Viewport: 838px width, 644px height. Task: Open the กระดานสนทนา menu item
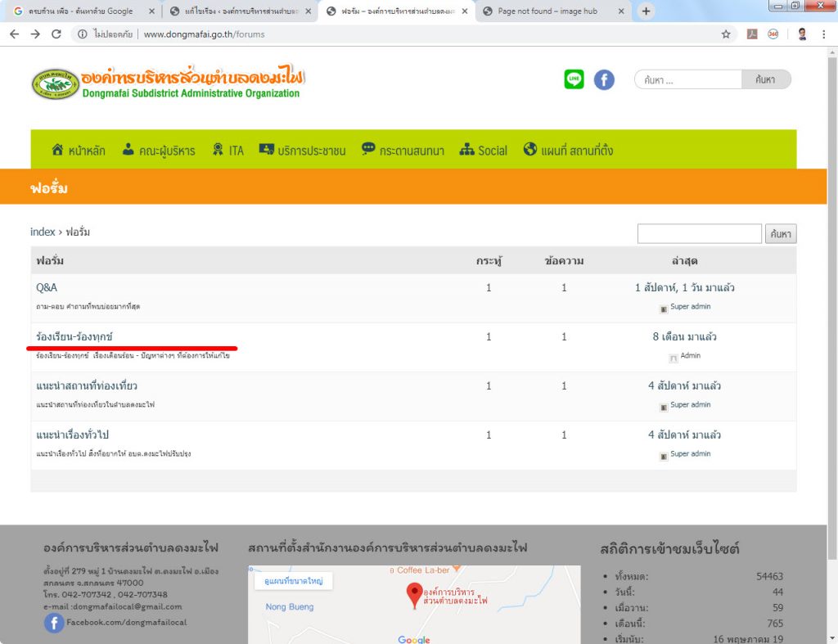[x=403, y=150]
